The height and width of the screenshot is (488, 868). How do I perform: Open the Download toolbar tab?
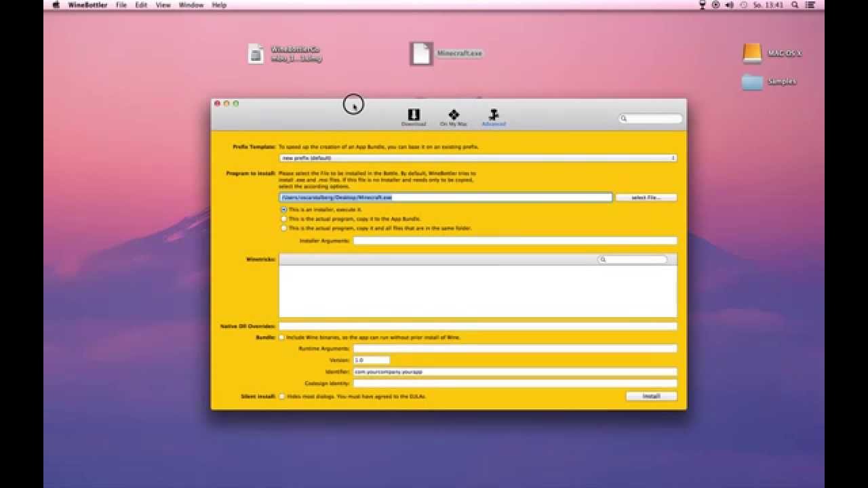coord(414,117)
